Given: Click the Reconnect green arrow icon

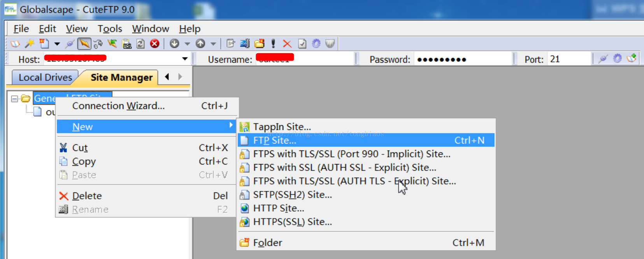Looking at the screenshot, I should point(112,44).
